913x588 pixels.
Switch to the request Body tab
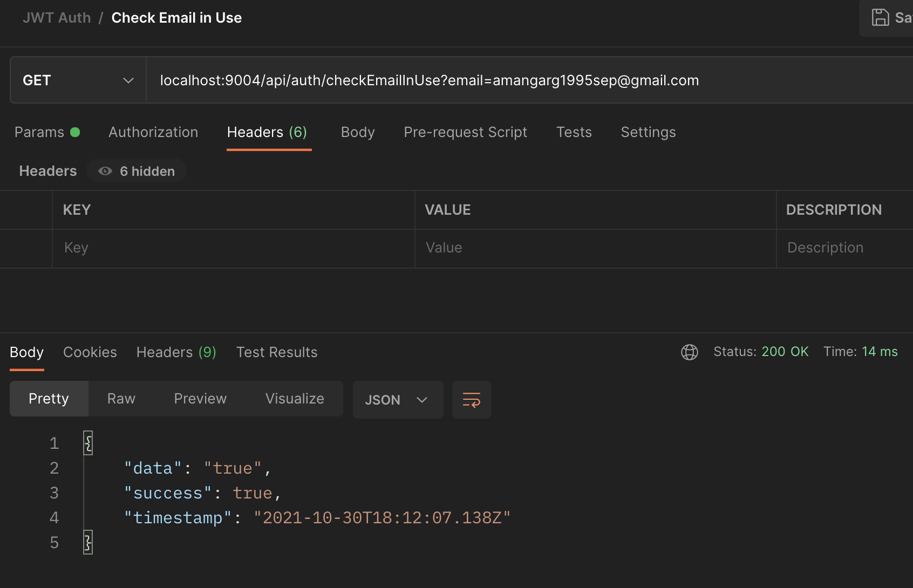click(x=358, y=132)
